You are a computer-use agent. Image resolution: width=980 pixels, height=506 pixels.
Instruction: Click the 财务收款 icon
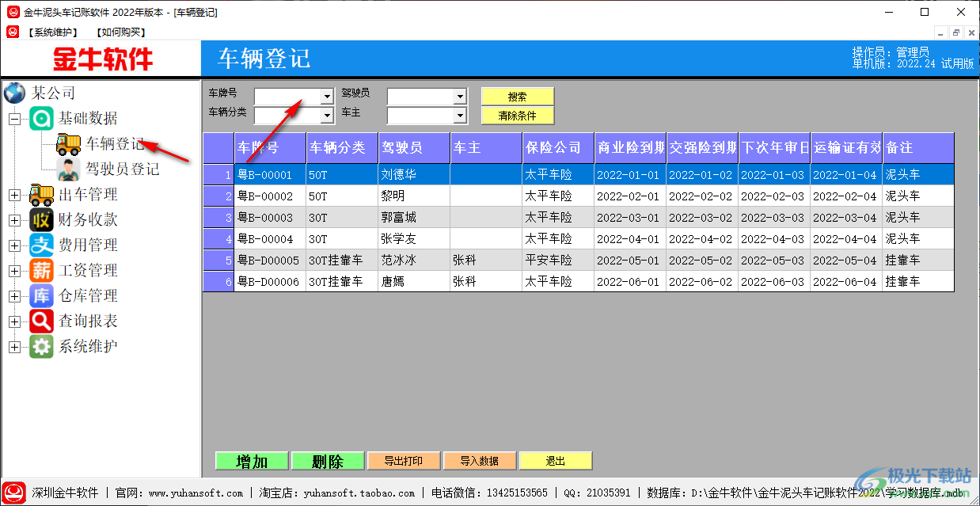[41, 219]
